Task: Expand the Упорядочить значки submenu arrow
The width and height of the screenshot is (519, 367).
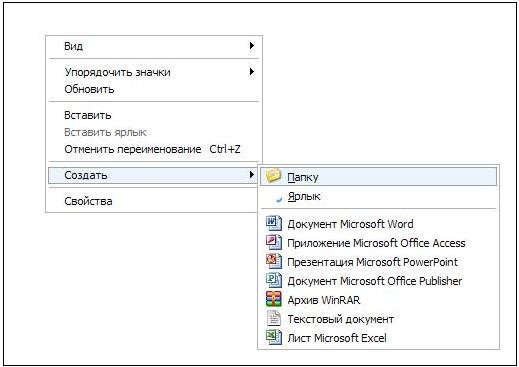Action: [x=252, y=71]
